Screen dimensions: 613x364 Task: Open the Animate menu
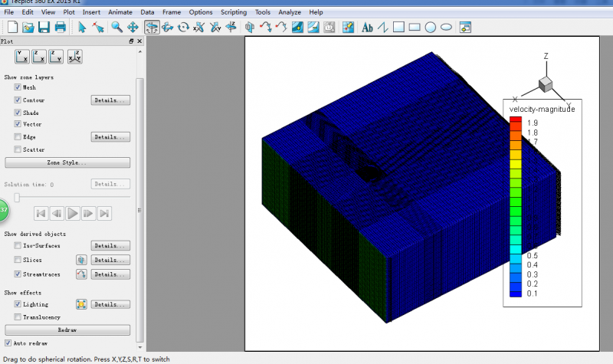120,12
